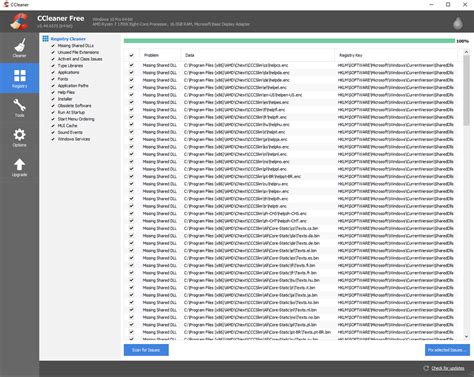Image resolution: width=474 pixels, height=377 pixels.
Task: Select the helpel.enc data path
Action: tap(235, 87)
